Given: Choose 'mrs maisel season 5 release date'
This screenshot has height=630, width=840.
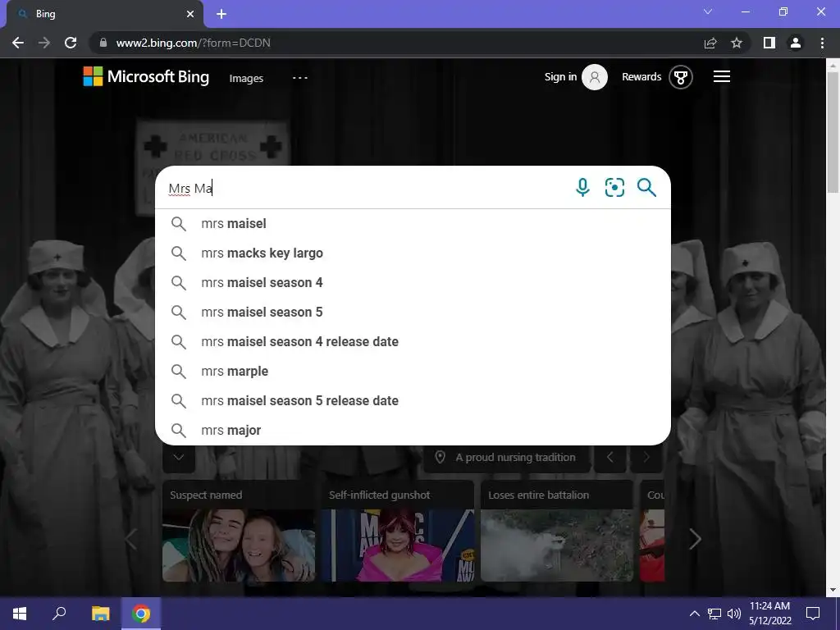Looking at the screenshot, I should click(413, 400).
